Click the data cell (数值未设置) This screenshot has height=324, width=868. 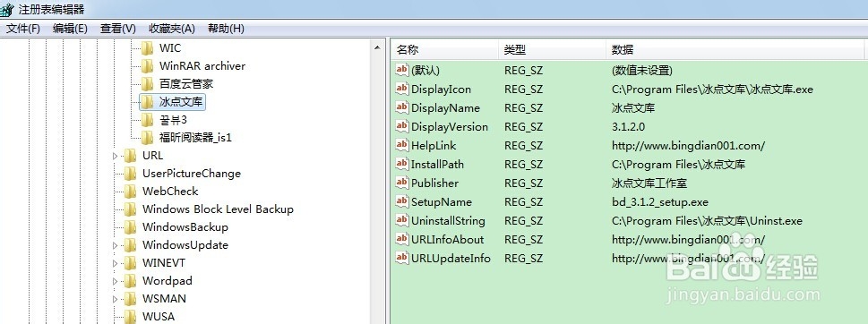click(642, 70)
